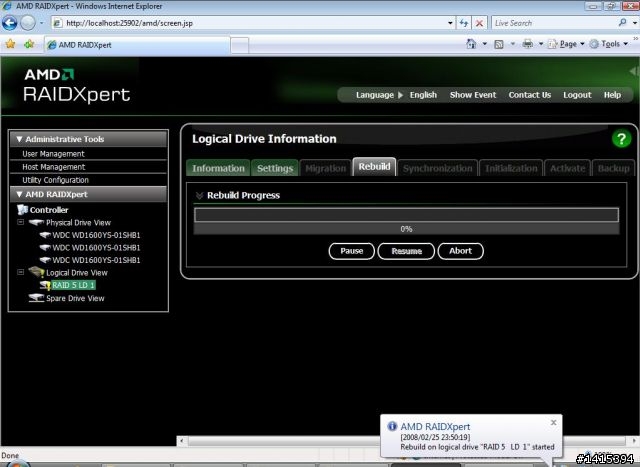Image resolution: width=640 pixels, height=467 pixels.
Task: Click the RAID 5 LD 1 warning icon
Action: pos(45,285)
